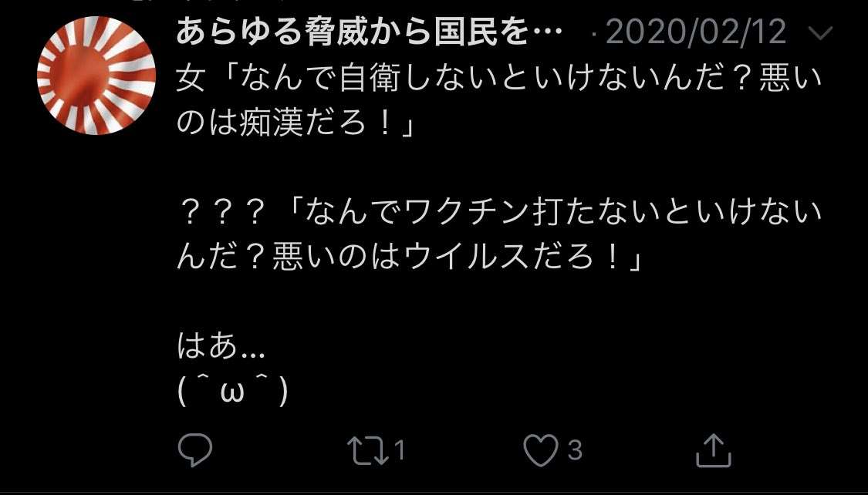Show likers via the like count 3

pyautogui.click(x=575, y=451)
